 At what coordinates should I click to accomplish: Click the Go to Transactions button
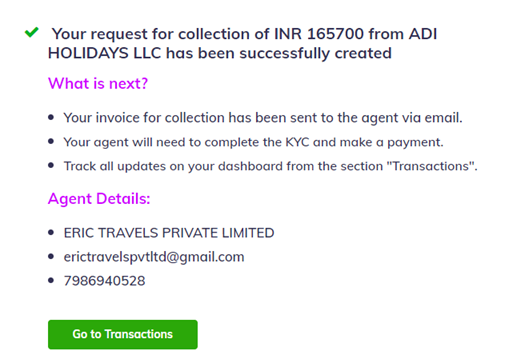(x=123, y=334)
